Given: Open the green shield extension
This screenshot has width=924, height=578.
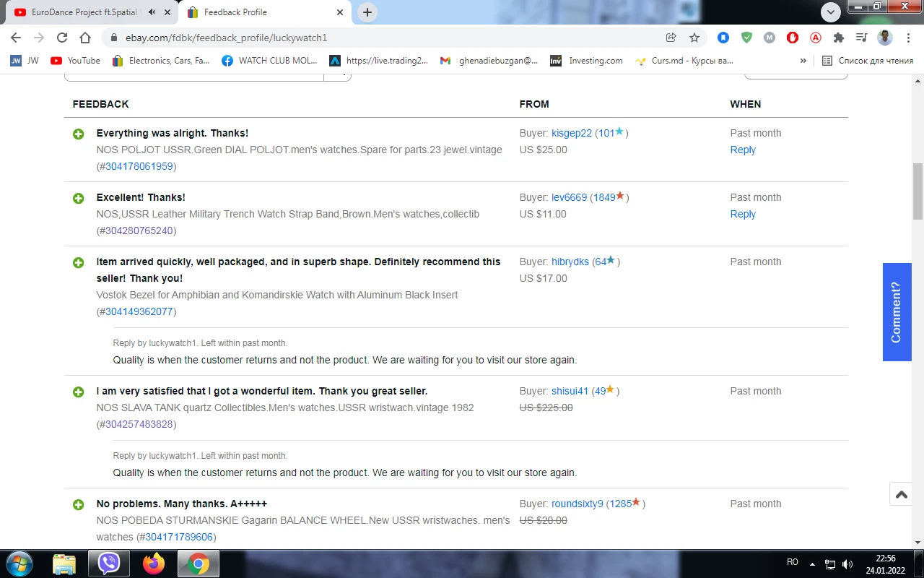Looking at the screenshot, I should pyautogui.click(x=746, y=38).
